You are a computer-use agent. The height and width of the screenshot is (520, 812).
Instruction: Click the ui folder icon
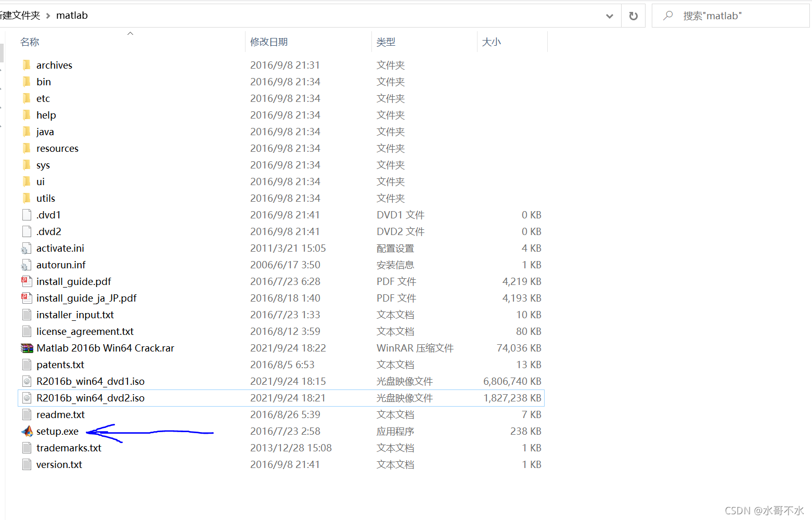[27, 181]
